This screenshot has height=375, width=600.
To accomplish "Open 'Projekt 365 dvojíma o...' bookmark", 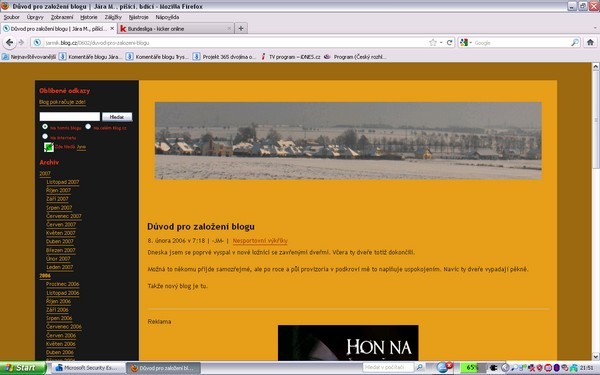I will (225, 57).
